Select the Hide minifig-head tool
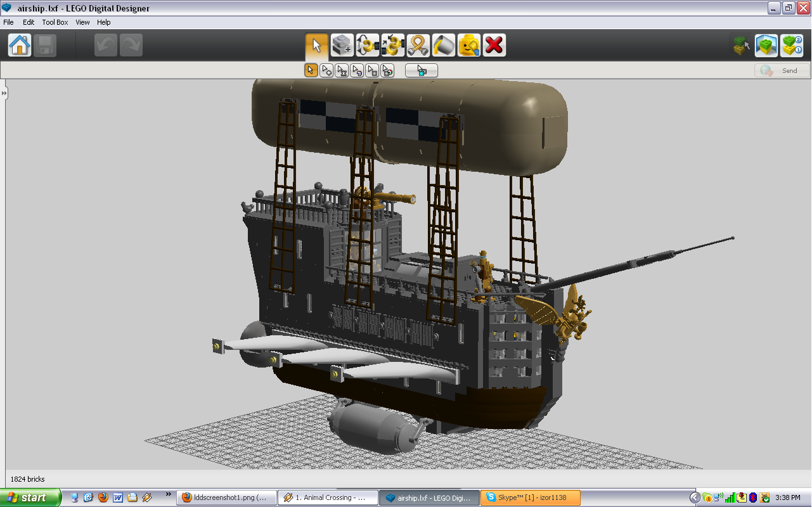The image size is (812, 507). (469, 46)
